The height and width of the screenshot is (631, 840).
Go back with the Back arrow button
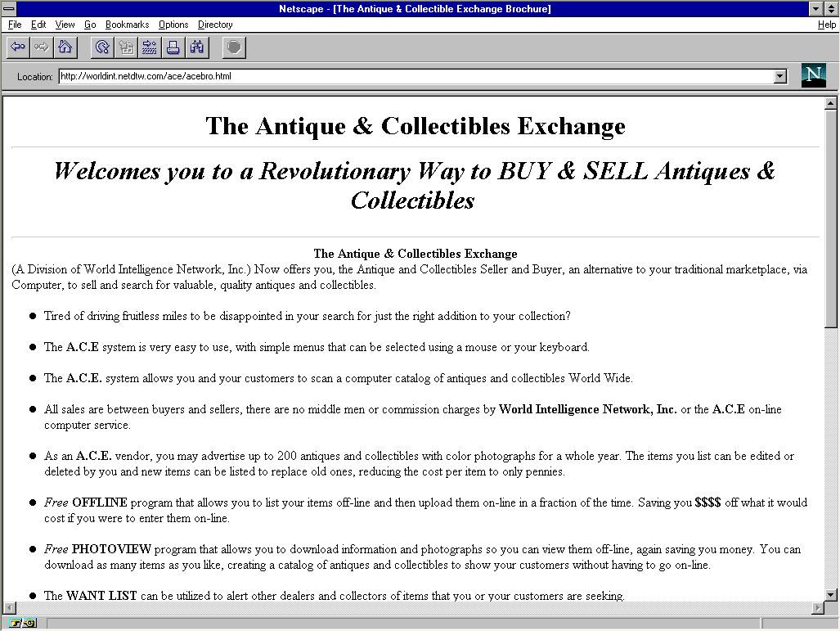[x=18, y=47]
